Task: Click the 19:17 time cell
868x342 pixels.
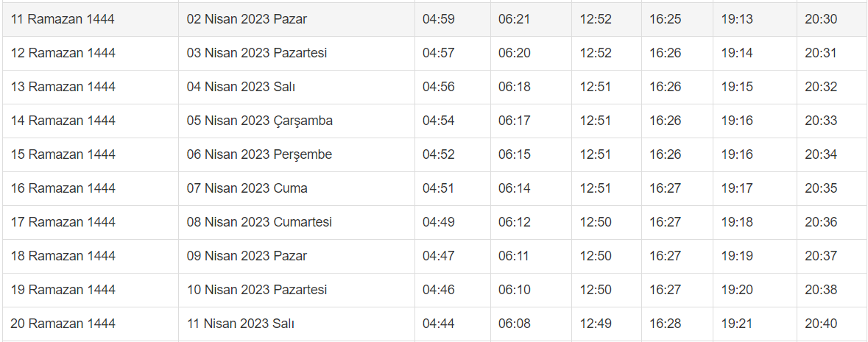Action: (737, 188)
